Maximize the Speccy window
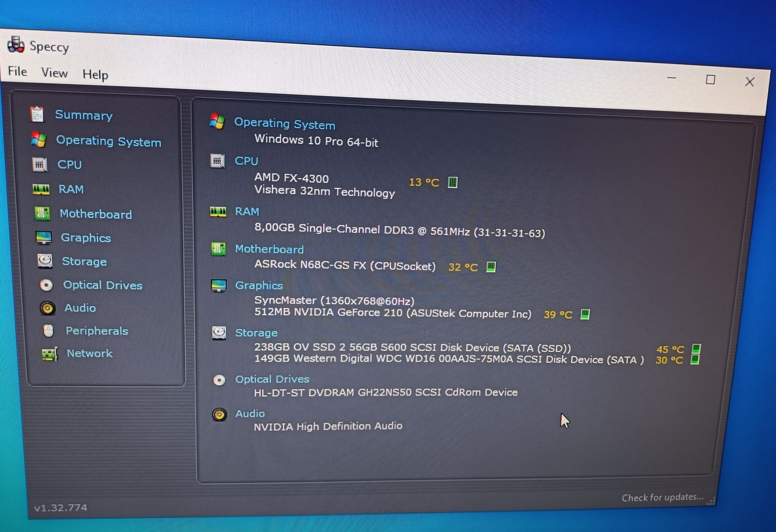Image resolution: width=776 pixels, height=532 pixels. pos(711,80)
